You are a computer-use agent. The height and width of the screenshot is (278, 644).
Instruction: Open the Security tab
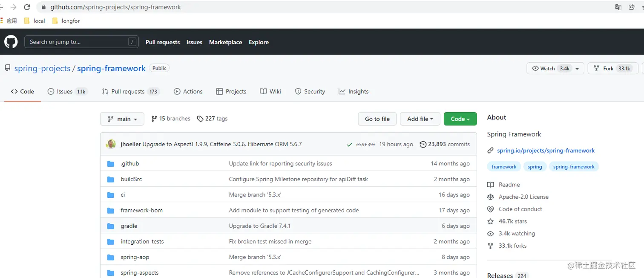pyautogui.click(x=310, y=91)
